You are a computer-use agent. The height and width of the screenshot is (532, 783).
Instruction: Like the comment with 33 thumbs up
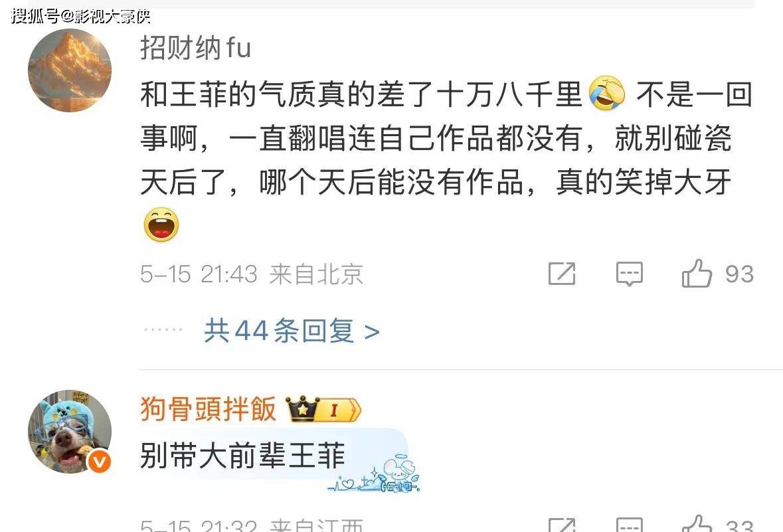tap(697, 523)
